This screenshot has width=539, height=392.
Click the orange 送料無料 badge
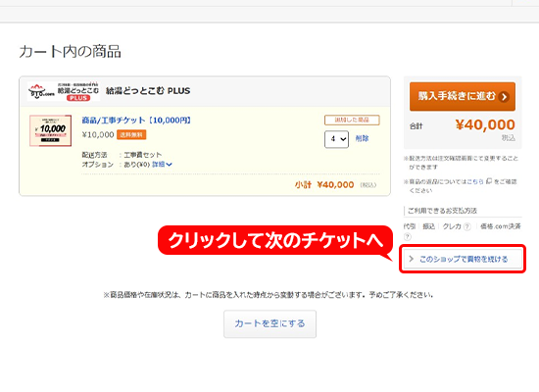pyautogui.click(x=131, y=135)
